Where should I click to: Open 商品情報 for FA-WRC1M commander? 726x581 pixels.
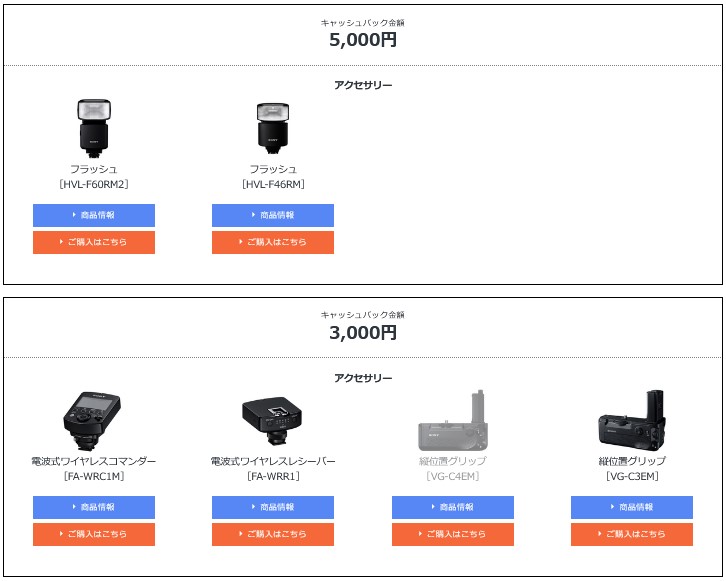[94, 507]
